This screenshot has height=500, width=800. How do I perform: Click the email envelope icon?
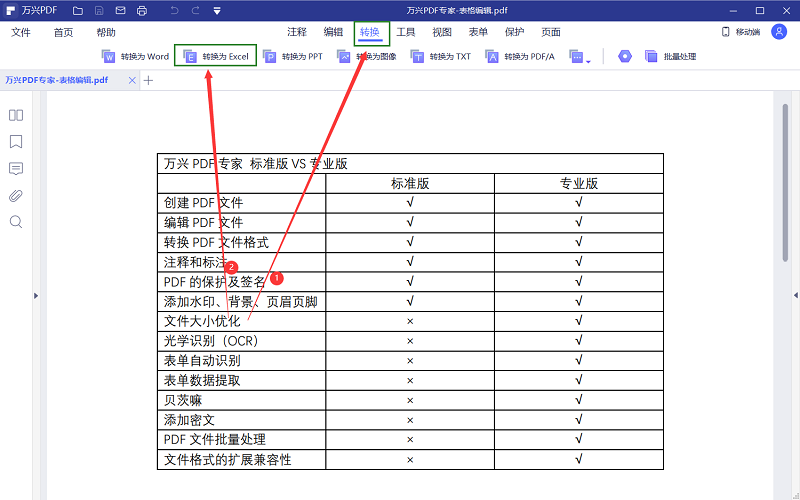[x=120, y=10]
